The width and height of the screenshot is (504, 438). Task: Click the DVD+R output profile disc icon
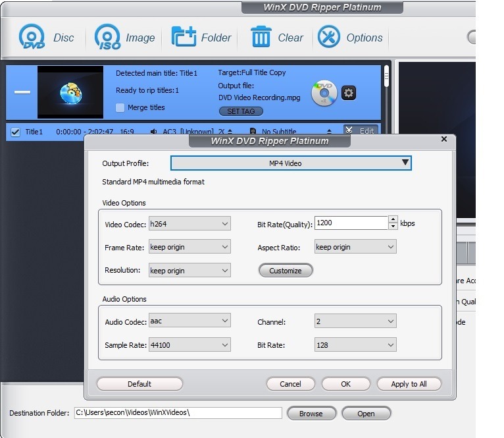pyautogui.click(x=324, y=93)
